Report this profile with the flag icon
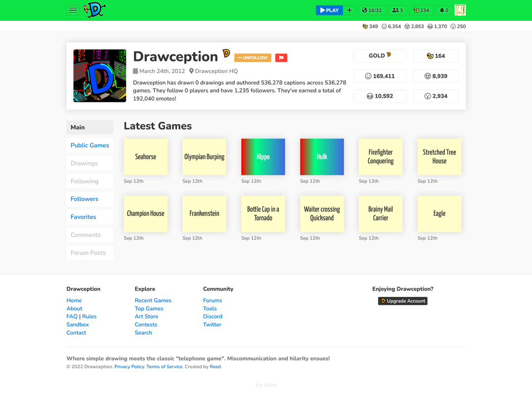Image resolution: width=532 pixels, height=396 pixels. click(x=281, y=57)
